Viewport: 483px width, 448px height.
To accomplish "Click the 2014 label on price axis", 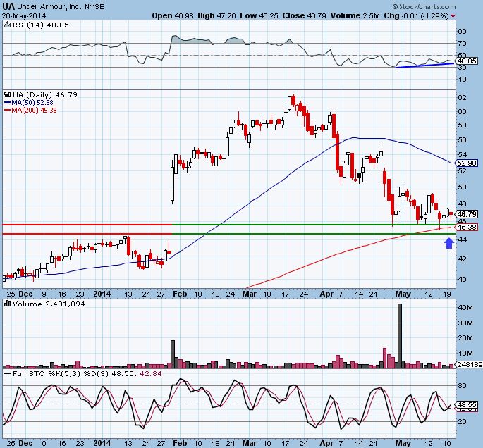I will point(102,294).
